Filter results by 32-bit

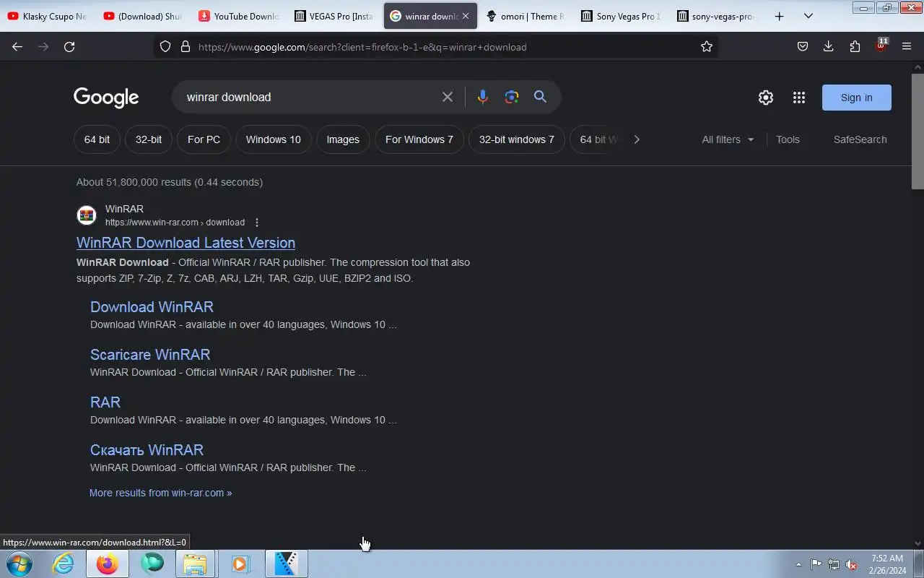coord(149,139)
